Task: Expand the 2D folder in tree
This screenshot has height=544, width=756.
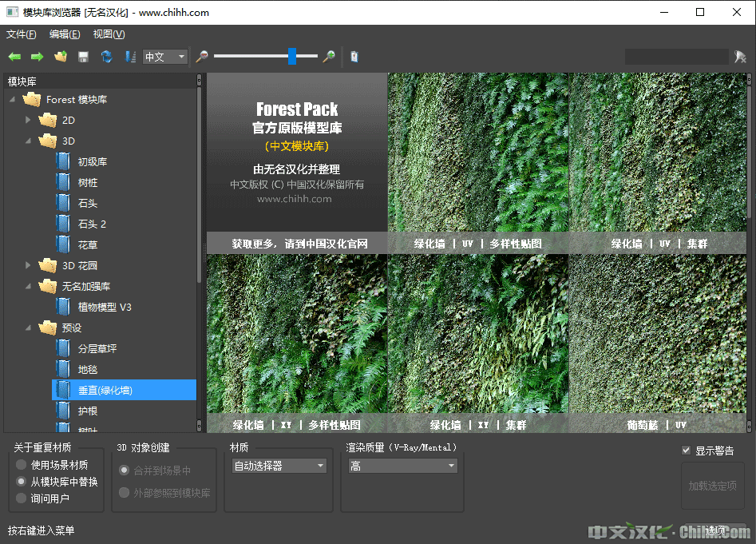Action: 29,120
